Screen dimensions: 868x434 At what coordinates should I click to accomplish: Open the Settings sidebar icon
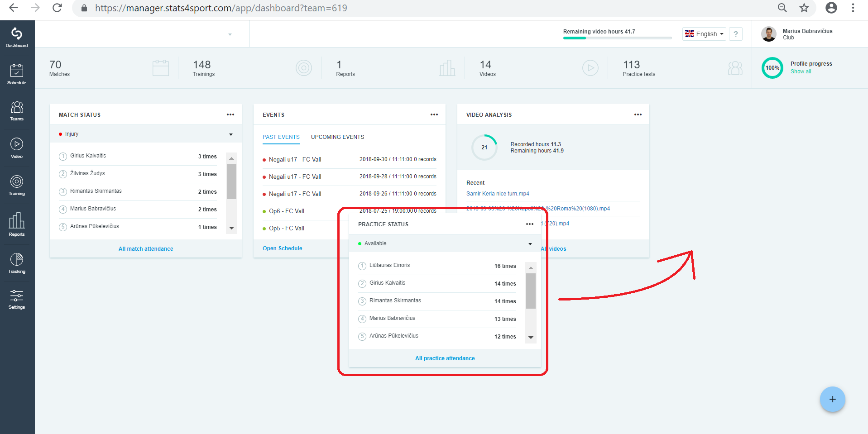coord(17,300)
